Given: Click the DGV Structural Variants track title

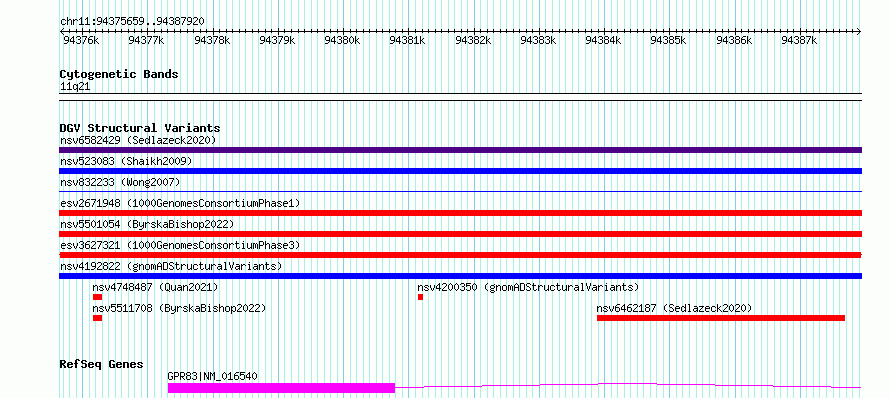Looking at the screenshot, I should coord(140,128).
